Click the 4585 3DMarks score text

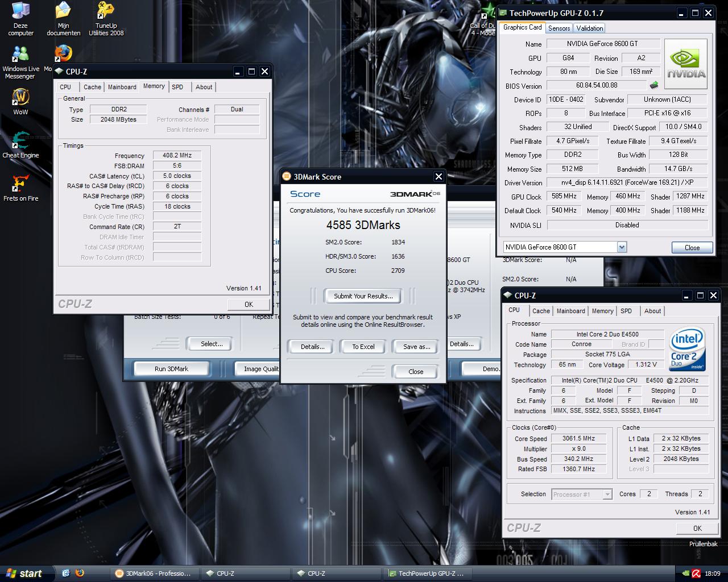(363, 225)
